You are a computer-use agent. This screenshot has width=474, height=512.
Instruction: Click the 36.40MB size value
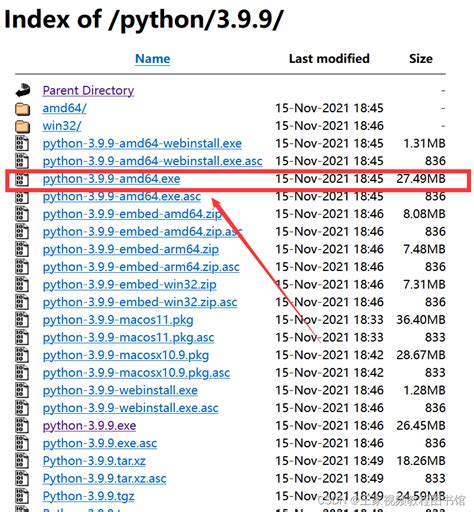tap(421, 320)
